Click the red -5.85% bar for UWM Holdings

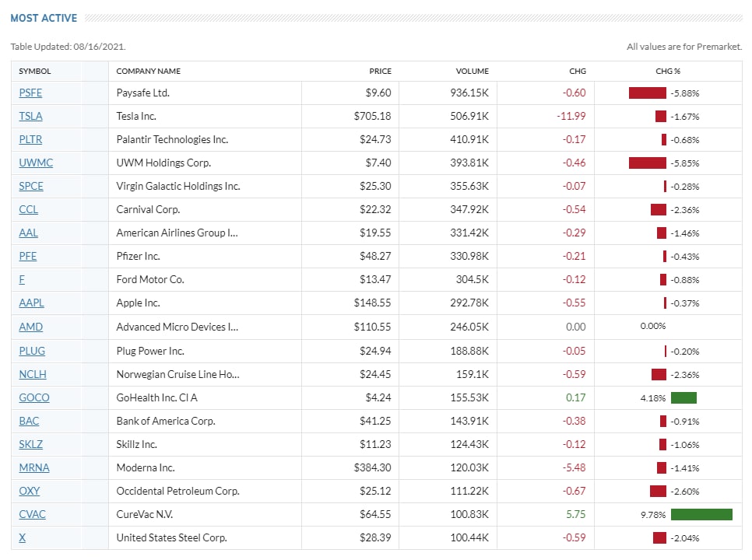(648, 163)
